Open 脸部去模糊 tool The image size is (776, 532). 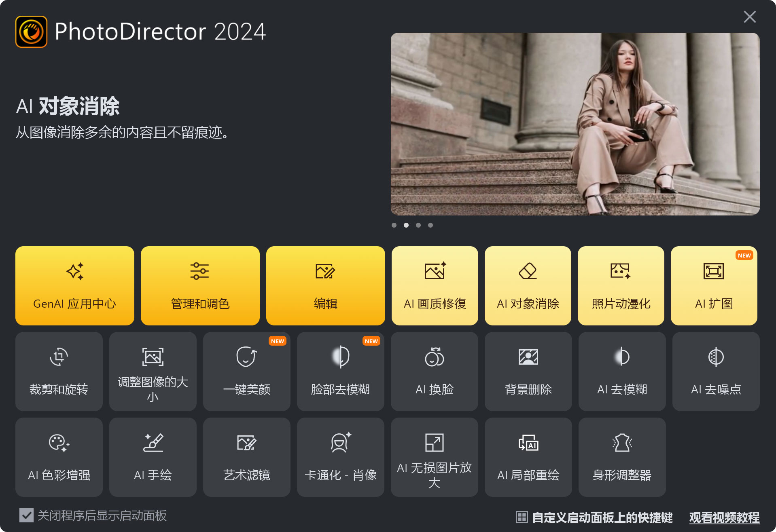[x=341, y=372]
